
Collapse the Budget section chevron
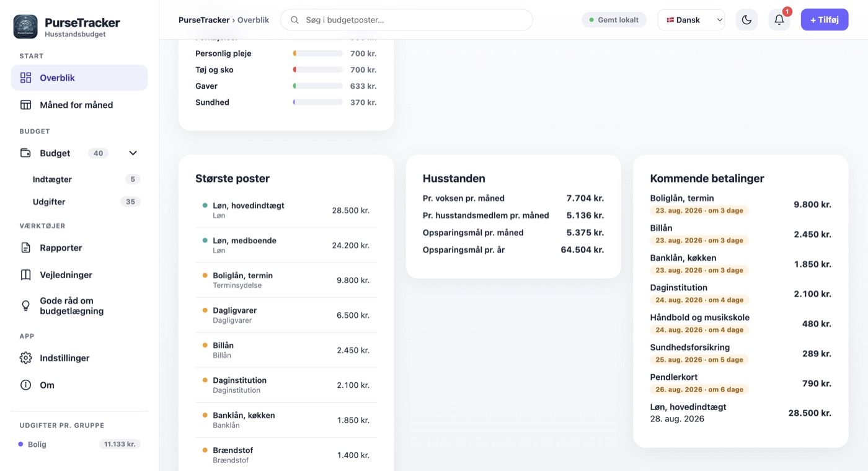pos(133,153)
